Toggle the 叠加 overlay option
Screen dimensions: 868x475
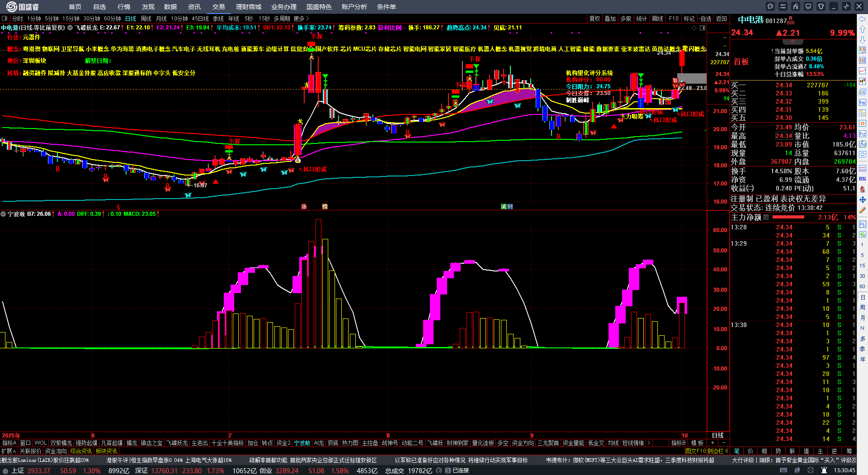610,19
